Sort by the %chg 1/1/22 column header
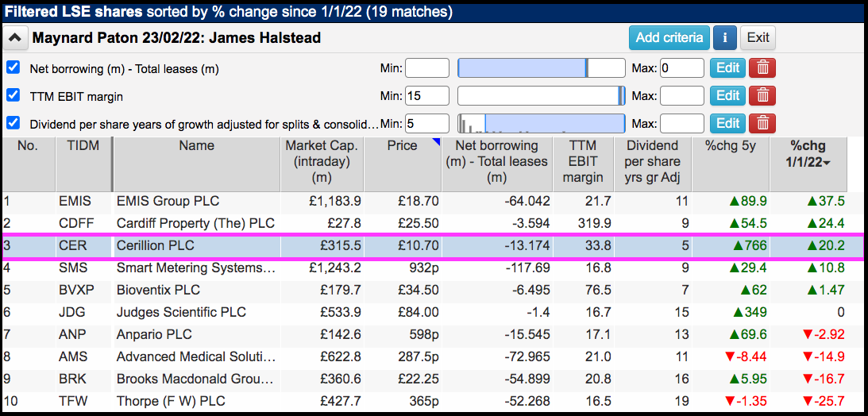This screenshot has height=416, width=868. point(808,164)
